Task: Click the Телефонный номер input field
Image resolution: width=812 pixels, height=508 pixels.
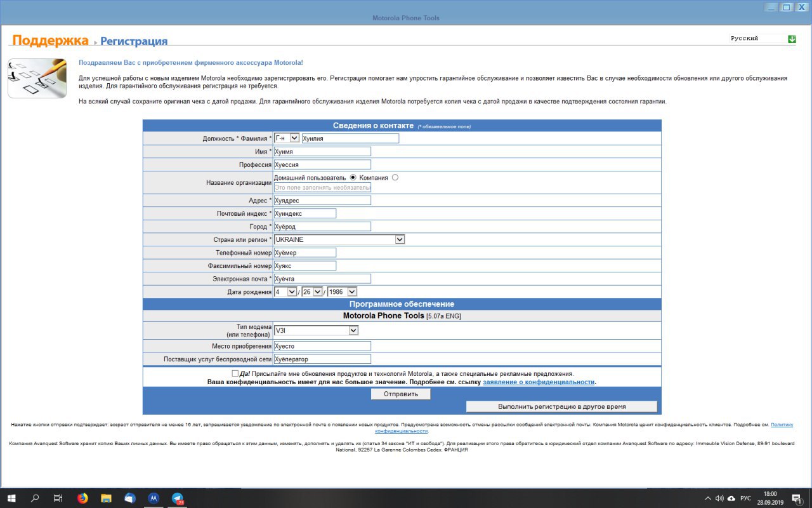Action: [305, 253]
